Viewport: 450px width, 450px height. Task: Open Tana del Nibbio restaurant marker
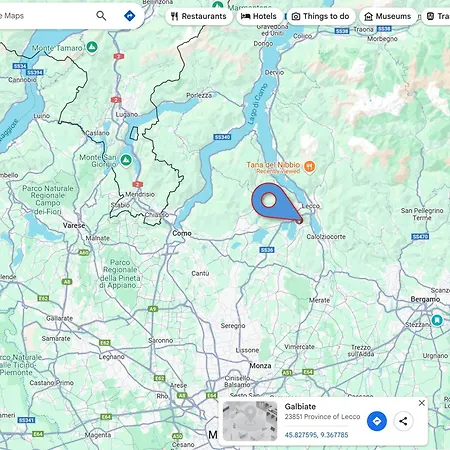[310, 166]
